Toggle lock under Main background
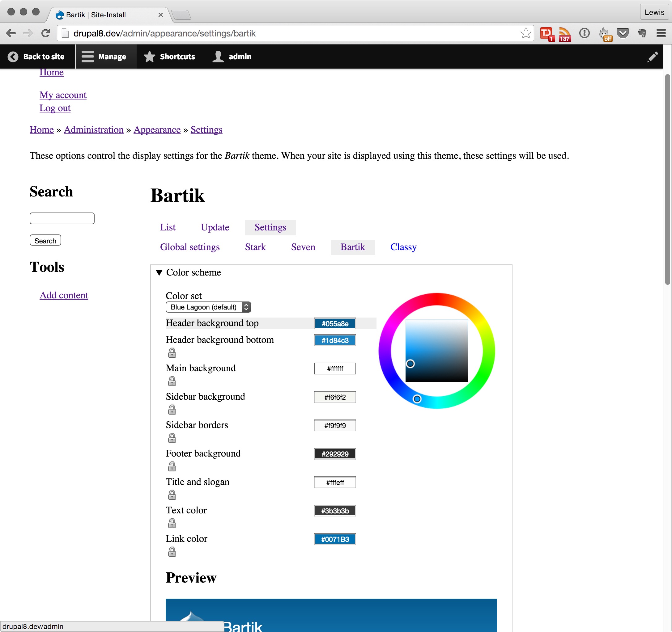672x632 pixels. point(172,381)
